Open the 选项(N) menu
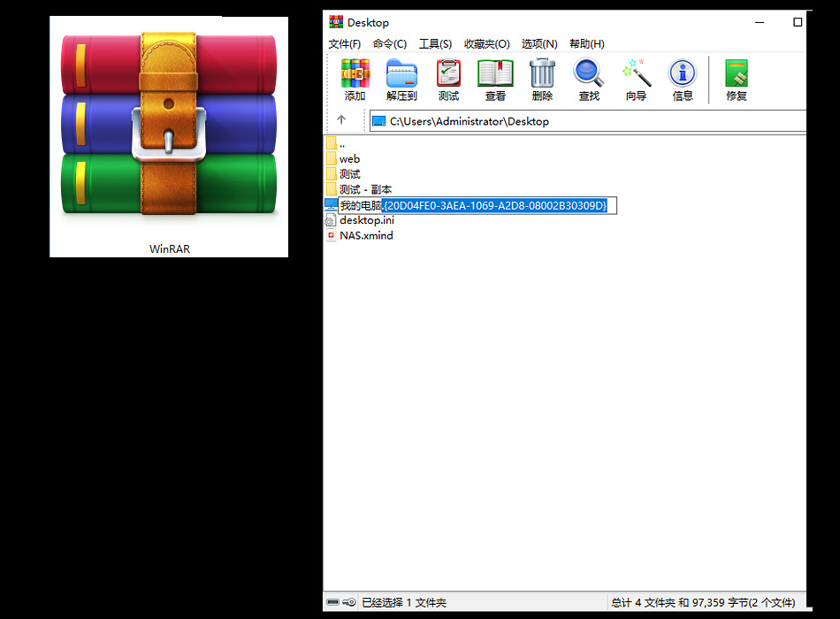This screenshot has width=840, height=619. coord(539,44)
